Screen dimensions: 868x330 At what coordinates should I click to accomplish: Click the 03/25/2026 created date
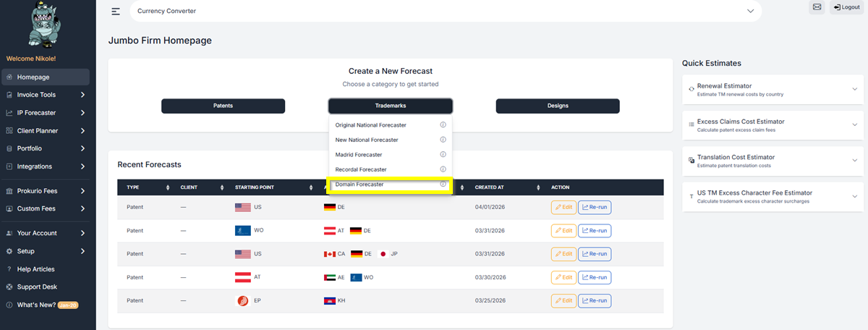[x=490, y=300]
